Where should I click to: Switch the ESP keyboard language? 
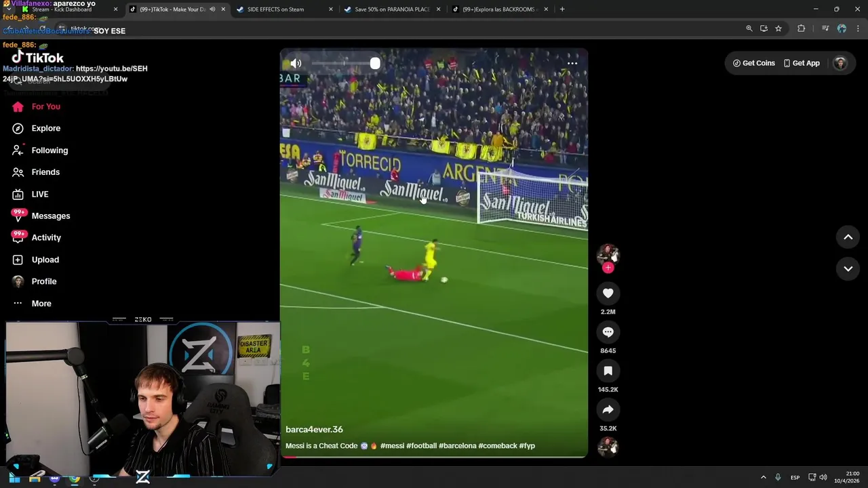(x=795, y=477)
